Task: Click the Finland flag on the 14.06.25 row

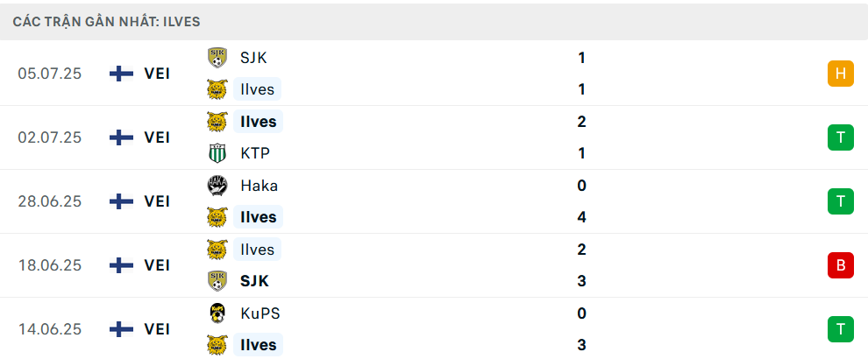Action: point(121,329)
